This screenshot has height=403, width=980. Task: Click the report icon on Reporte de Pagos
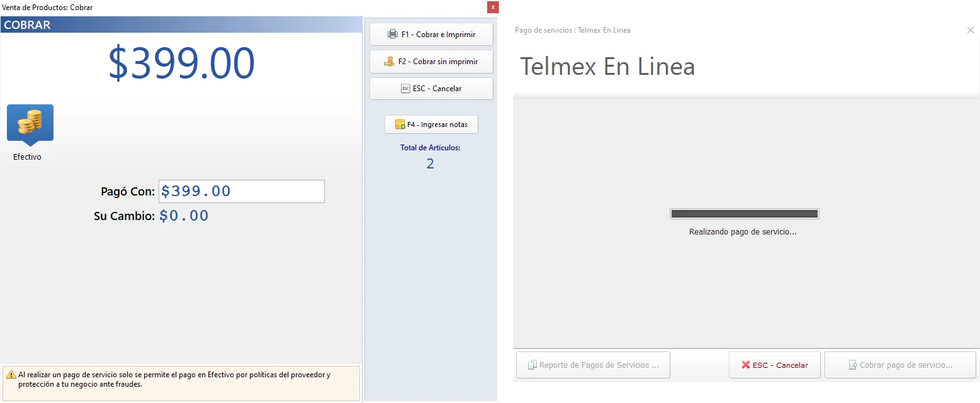[532, 364]
